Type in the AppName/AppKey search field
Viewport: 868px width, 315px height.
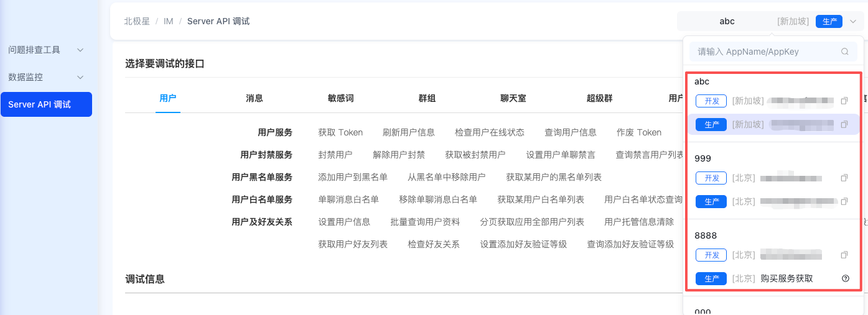click(x=765, y=52)
